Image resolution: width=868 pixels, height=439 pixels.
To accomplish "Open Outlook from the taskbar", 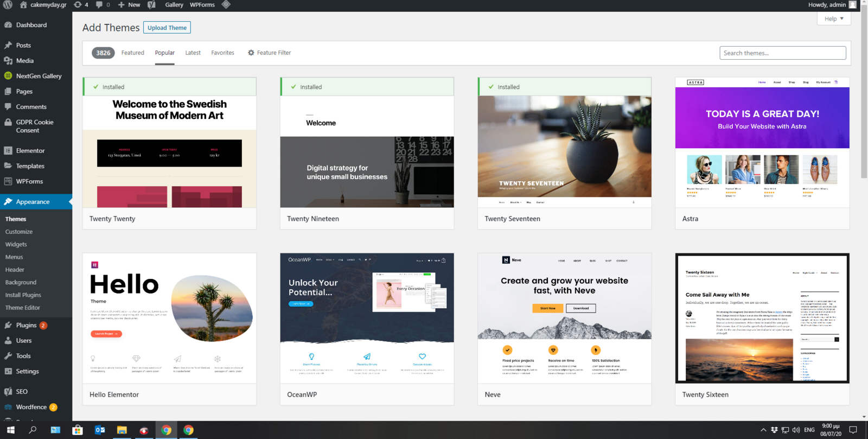I will tap(100, 430).
